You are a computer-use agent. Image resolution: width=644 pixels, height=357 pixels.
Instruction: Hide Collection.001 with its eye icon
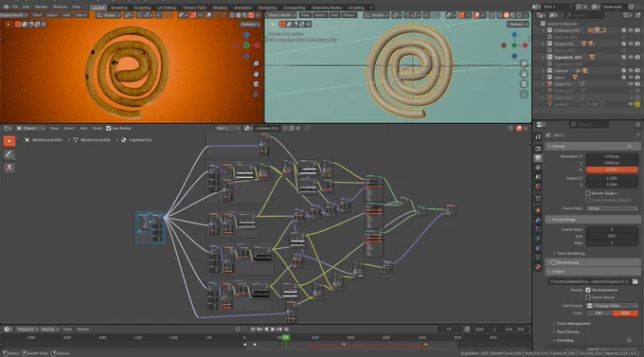pyautogui.click(x=631, y=30)
